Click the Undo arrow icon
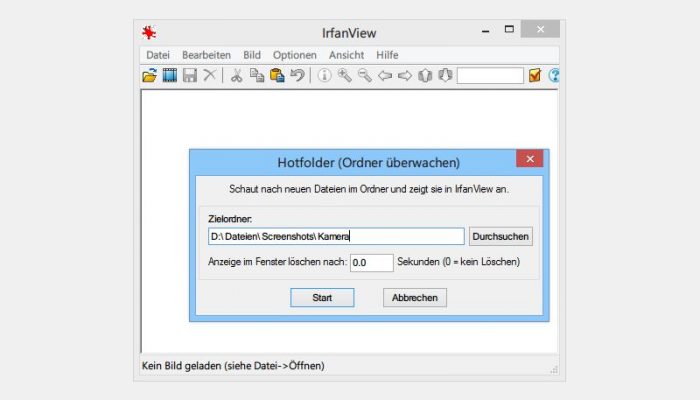The height and width of the screenshot is (400, 700). pyautogui.click(x=297, y=75)
